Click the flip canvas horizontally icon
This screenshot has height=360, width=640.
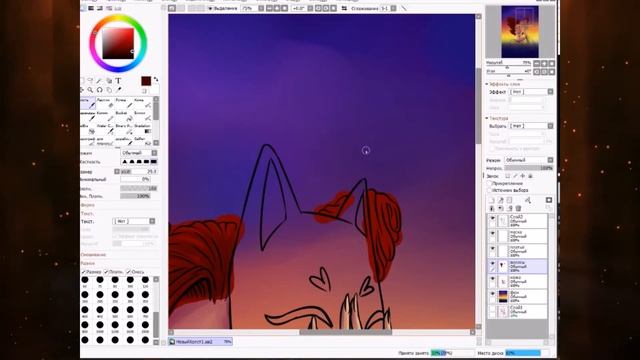pos(344,8)
